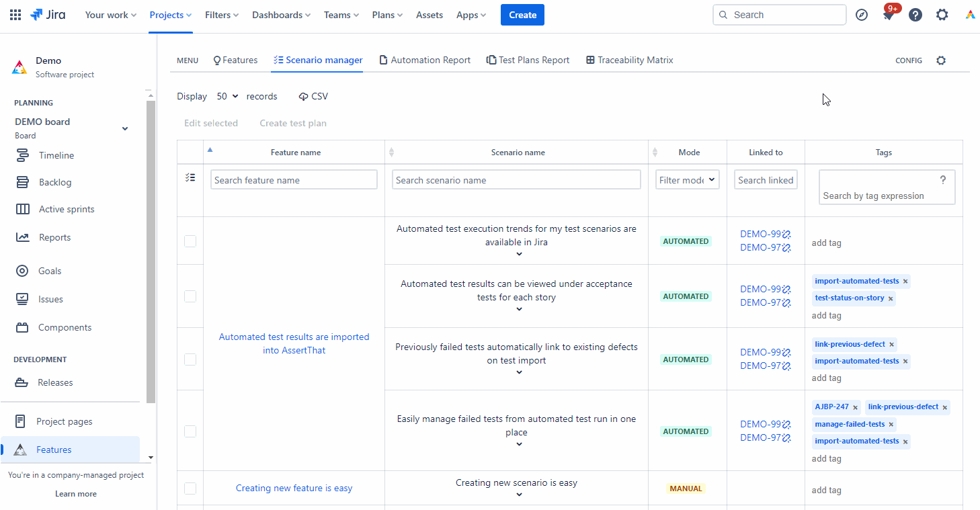Collapse the DEMO board section chevron

[x=125, y=128]
